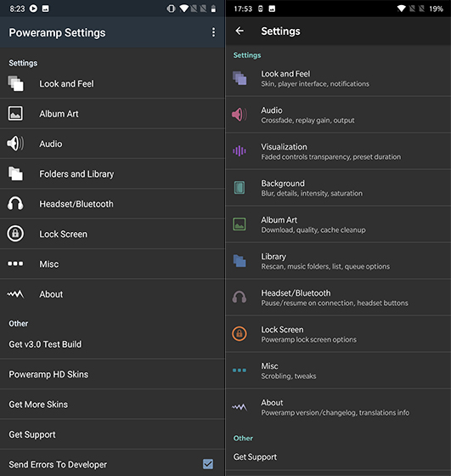The width and height of the screenshot is (451, 476).
Task: Open Library: Rescan, music folders
Action: tap(338, 261)
